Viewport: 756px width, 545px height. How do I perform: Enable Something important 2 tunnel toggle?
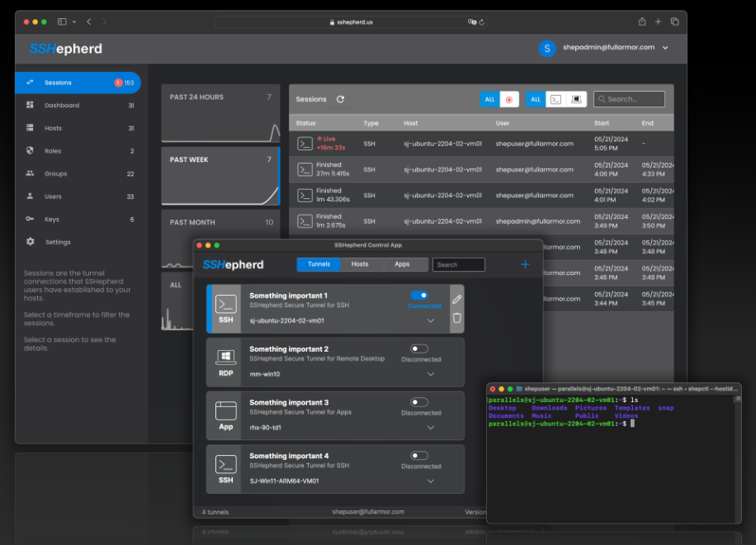[419, 348]
